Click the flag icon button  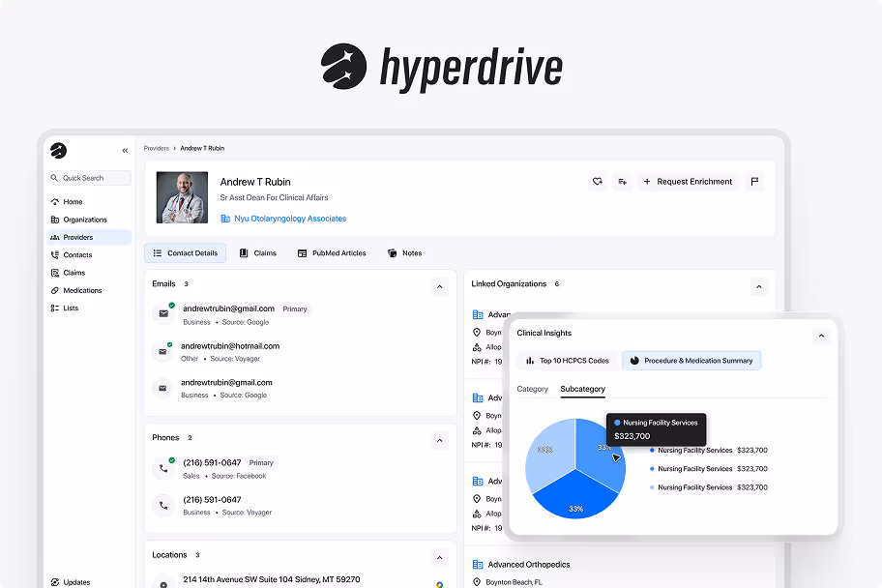coord(754,181)
